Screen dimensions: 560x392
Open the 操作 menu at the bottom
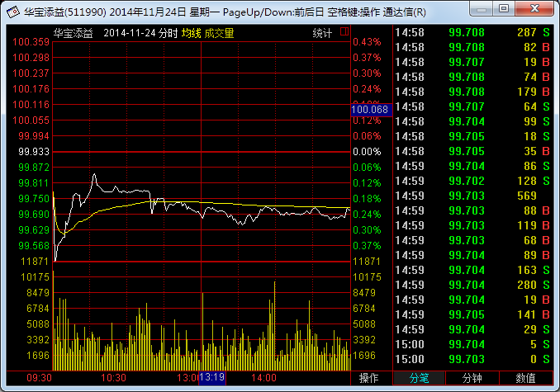[x=369, y=378]
